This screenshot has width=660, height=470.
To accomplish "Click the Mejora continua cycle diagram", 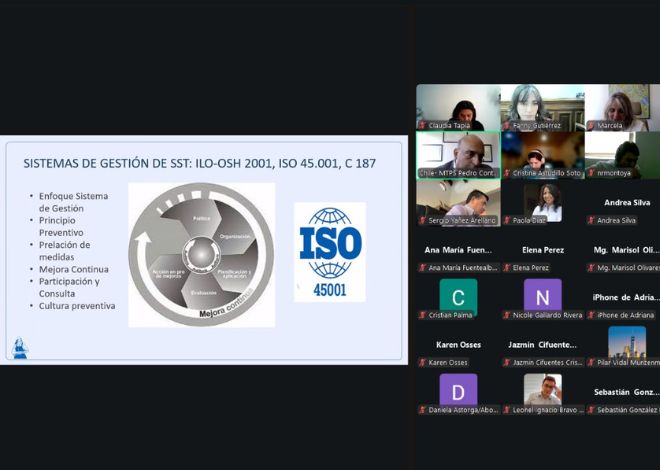I will 201,254.
